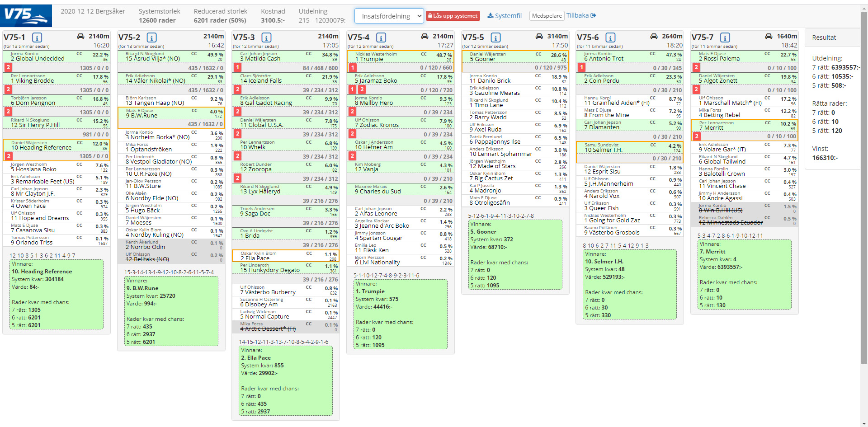Click the Medspelare button

pos(547,16)
